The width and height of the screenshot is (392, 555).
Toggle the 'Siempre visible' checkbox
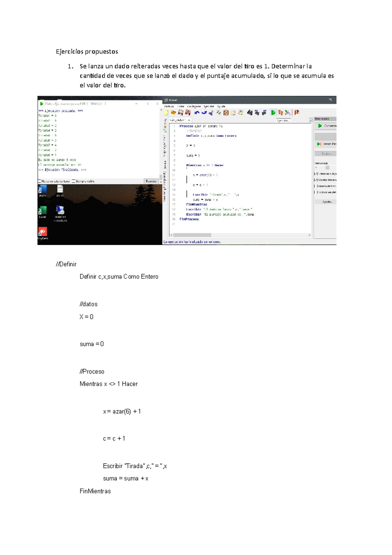pyautogui.click(x=73, y=181)
